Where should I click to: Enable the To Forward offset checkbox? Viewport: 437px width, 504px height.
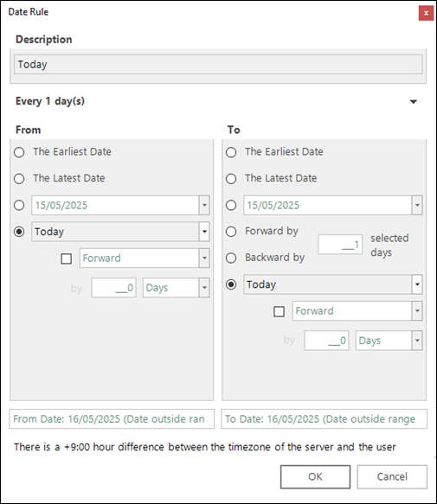click(x=279, y=311)
